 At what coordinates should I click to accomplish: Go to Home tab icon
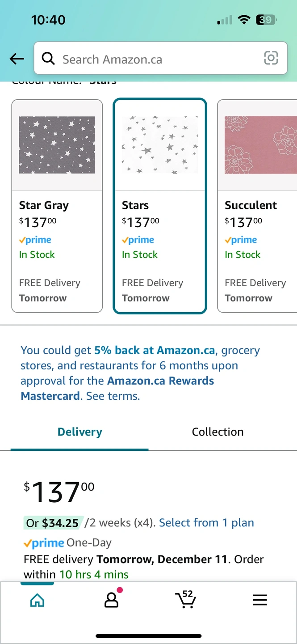37,600
